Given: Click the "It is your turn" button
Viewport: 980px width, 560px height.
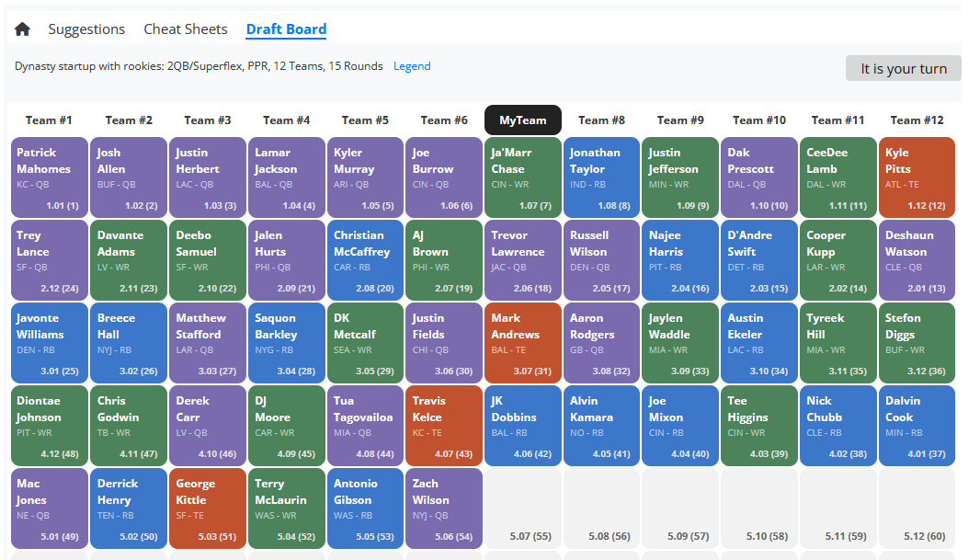Looking at the screenshot, I should tap(903, 67).
